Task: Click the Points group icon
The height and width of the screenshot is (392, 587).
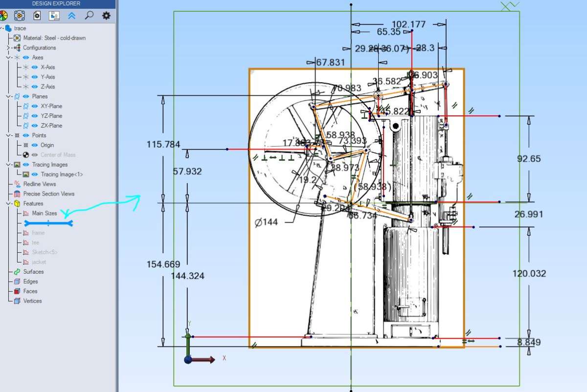Action: 17,135
